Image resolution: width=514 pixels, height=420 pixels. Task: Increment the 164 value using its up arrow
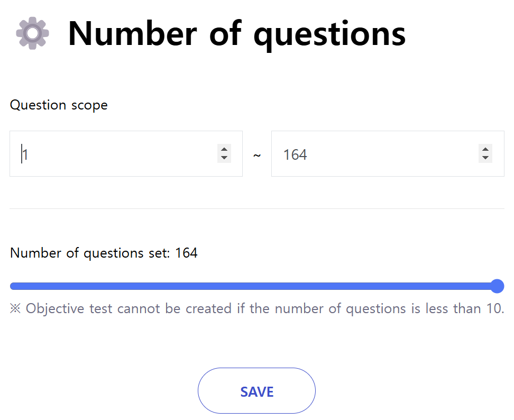tap(485, 150)
